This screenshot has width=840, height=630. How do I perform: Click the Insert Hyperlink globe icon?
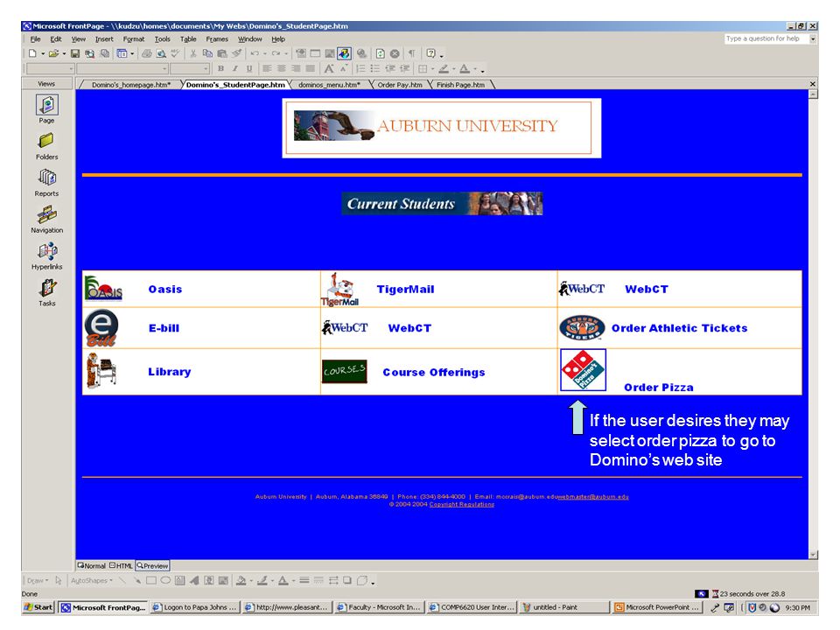pos(362,53)
